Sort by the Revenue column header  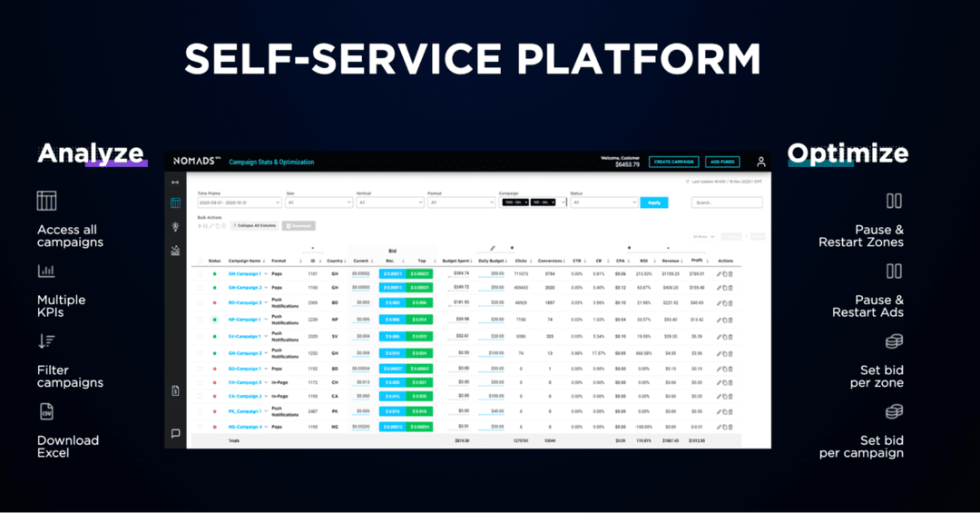(671, 261)
